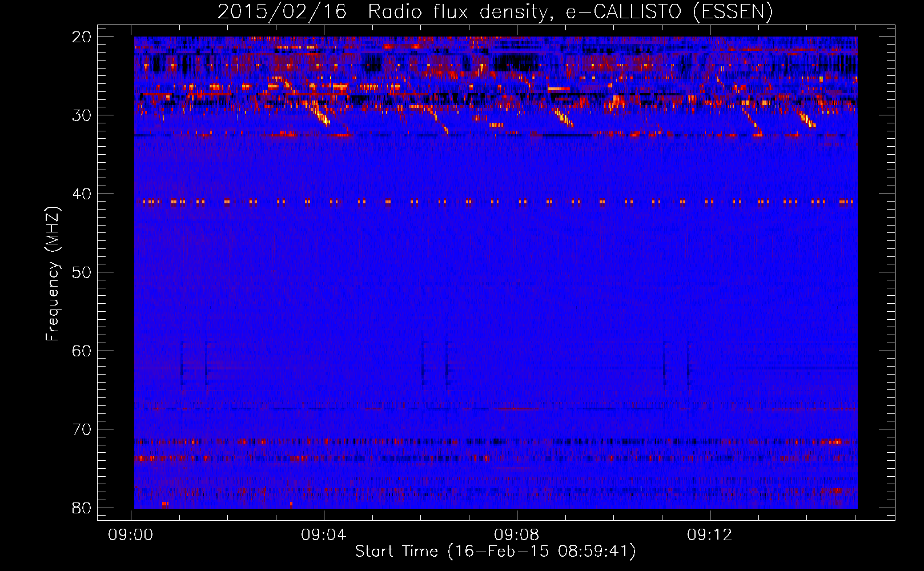Click the plot title "2015/02/16 Radio flux density, e-CALLISTO (ESSEN)"
Viewport: 924px width, 571px height.
pyautogui.click(x=495, y=12)
